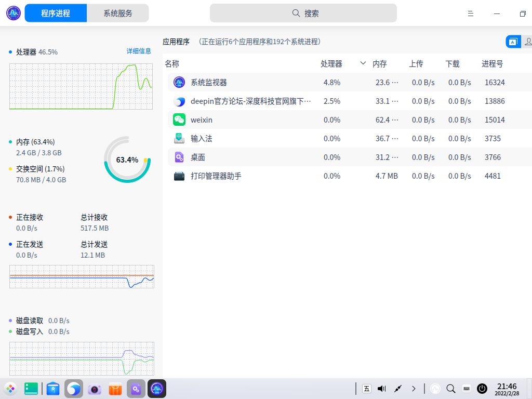Click the 桌面 process icon
The width and height of the screenshot is (532, 399).
[x=179, y=157]
